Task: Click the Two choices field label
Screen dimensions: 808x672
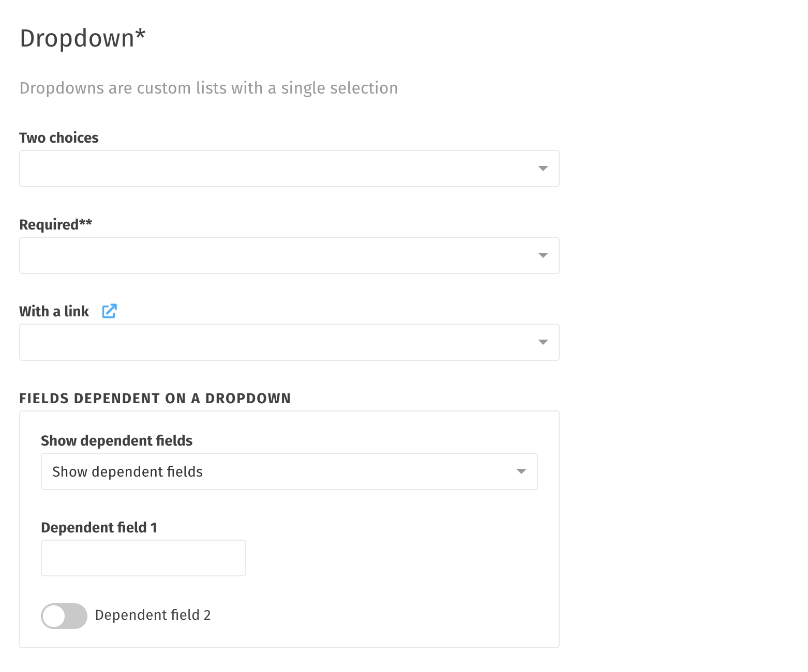Action: pyautogui.click(x=59, y=138)
